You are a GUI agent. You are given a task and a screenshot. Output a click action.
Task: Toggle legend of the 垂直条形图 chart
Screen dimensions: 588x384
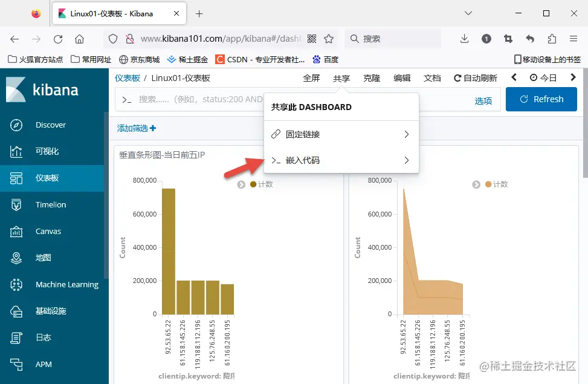click(x=241, y=184)
